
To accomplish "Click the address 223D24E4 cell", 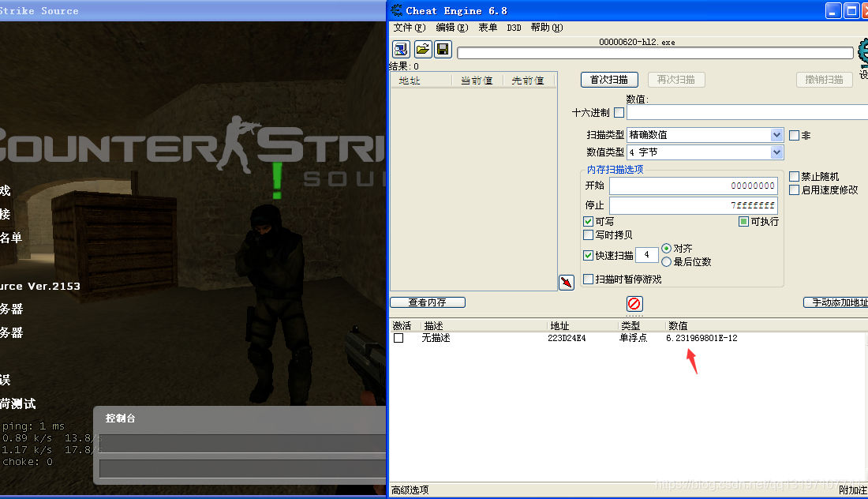I will (567, 338).
